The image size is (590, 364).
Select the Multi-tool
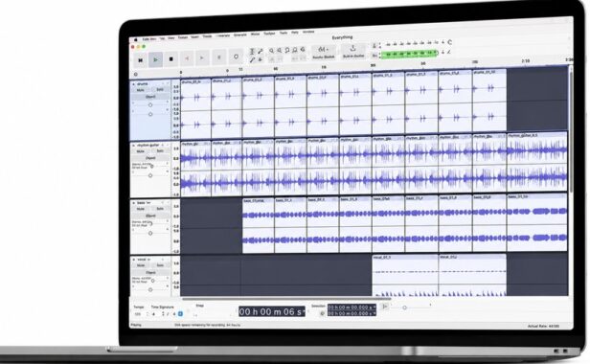[260, 59]
